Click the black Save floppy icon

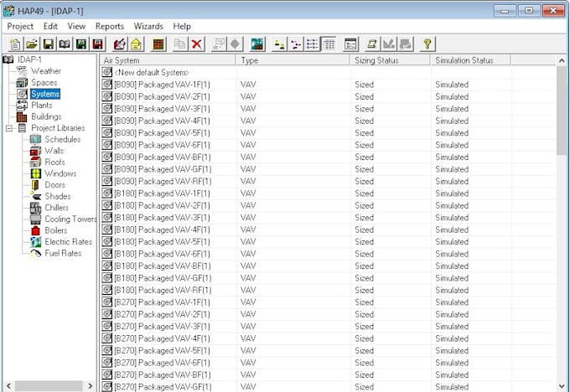49,44
